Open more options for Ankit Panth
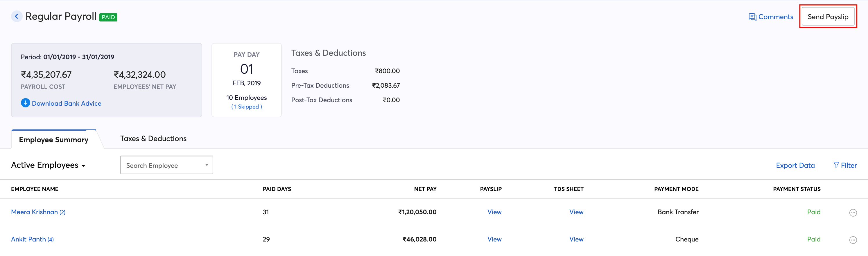Image resolution: width=868 pixels, height=256 pixels. 853,240
